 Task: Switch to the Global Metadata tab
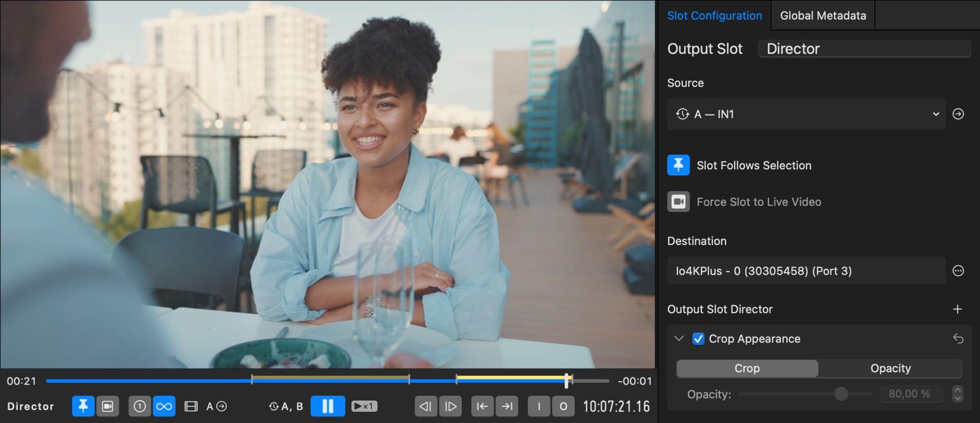(x=823, y=15)
